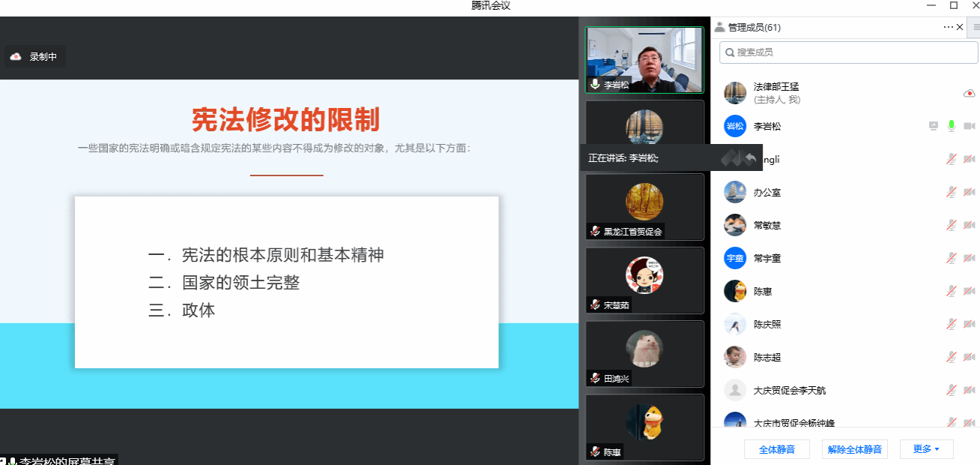Click the camera icon for 李岩松
980x465 pixels.
click(x=969, y=126)
